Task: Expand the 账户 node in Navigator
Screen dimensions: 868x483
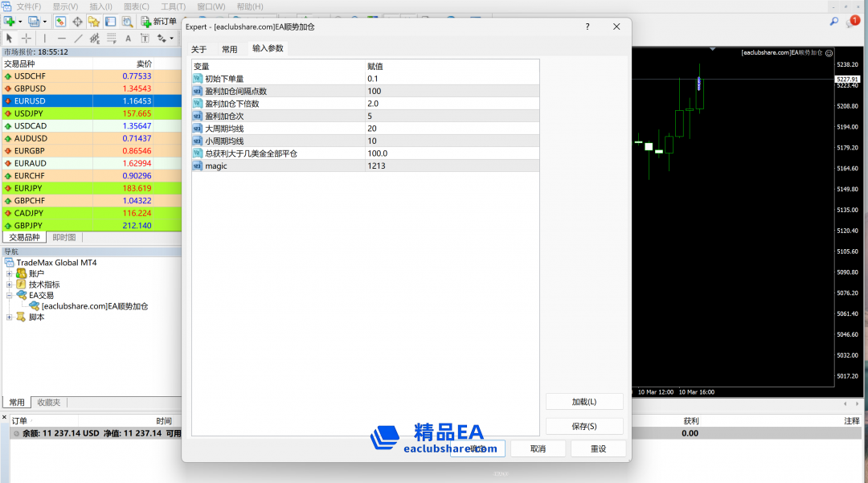Action: pyautogui.click(x=10, y=274)
